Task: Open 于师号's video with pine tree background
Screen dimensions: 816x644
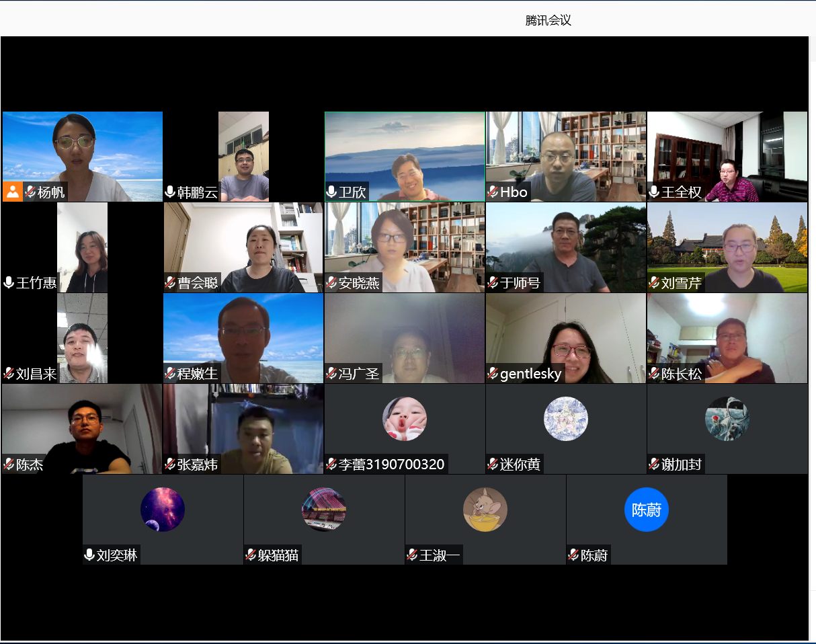Action: [x=566, y=247]
